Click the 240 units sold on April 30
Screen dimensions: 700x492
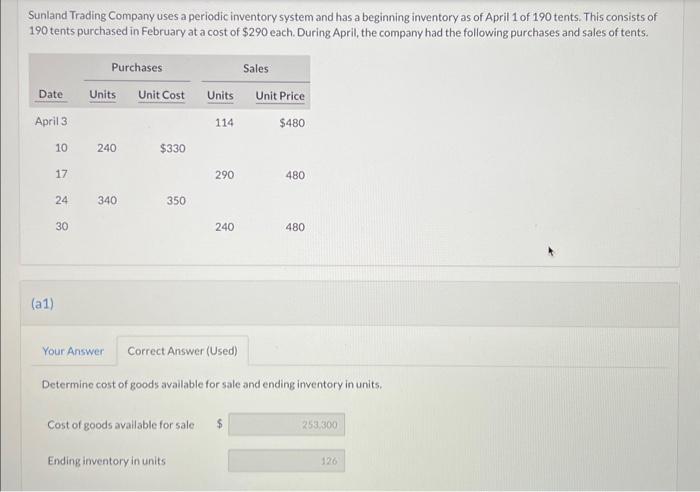coord(225,227)
